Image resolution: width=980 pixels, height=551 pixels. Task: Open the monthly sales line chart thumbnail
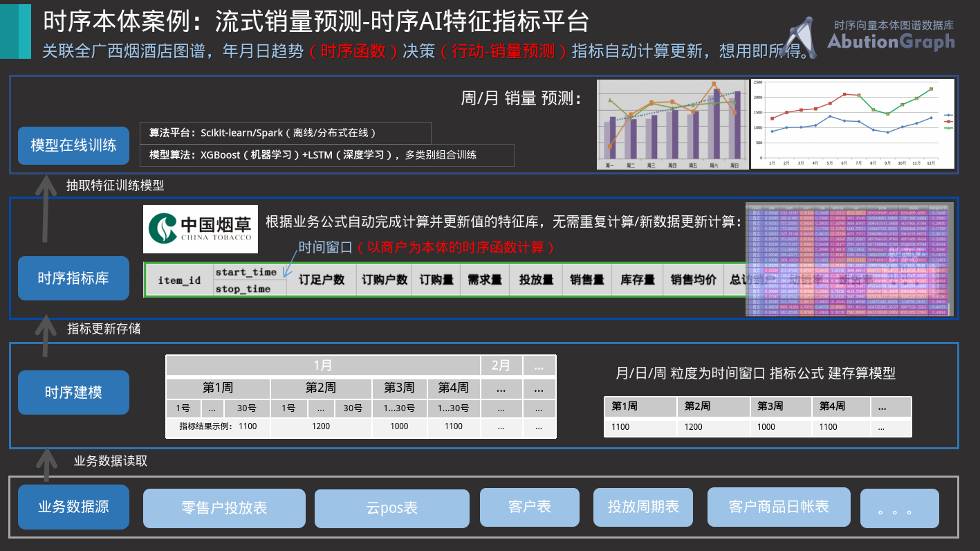tap(853, 124)
